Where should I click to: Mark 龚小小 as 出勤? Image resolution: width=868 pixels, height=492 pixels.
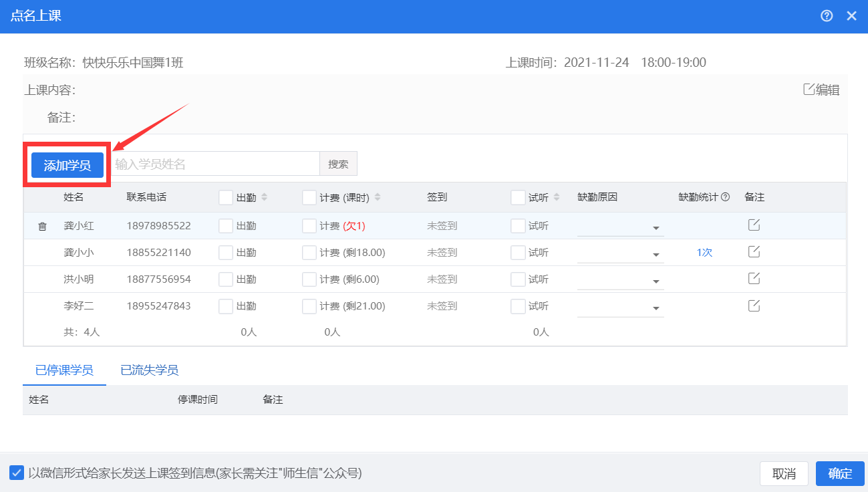226,253
